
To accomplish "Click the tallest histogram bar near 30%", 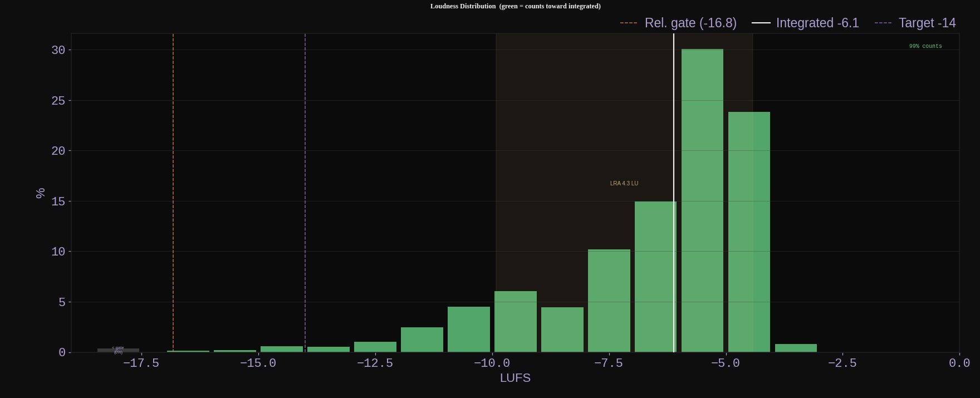I will [x=702, y=200].
